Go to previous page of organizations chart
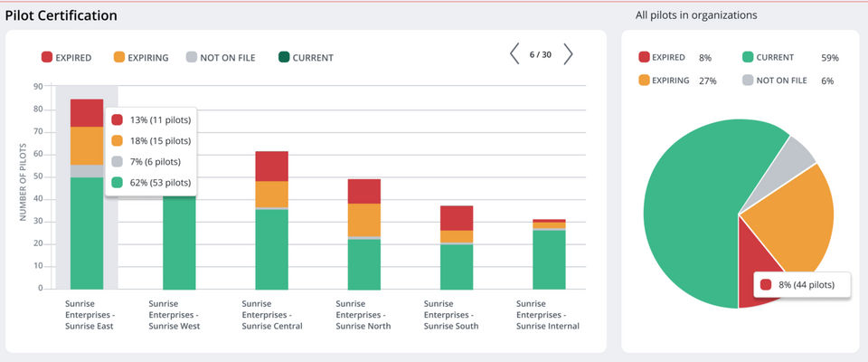This screenshot has height=362, width=868. tap(514, 54)
